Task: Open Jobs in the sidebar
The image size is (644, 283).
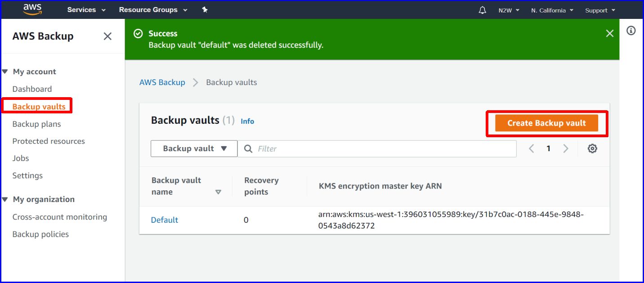Action: 21,158
